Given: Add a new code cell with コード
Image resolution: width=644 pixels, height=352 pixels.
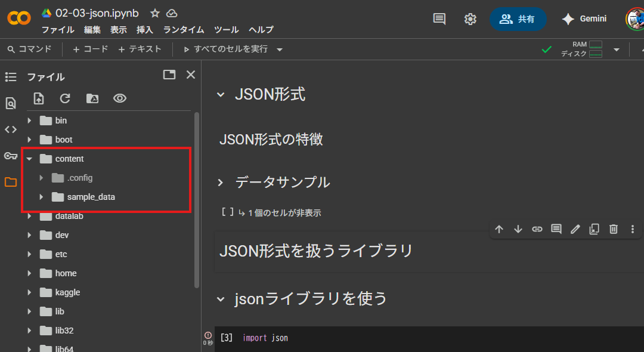Looking at the screenshot, I should point(91,50).
